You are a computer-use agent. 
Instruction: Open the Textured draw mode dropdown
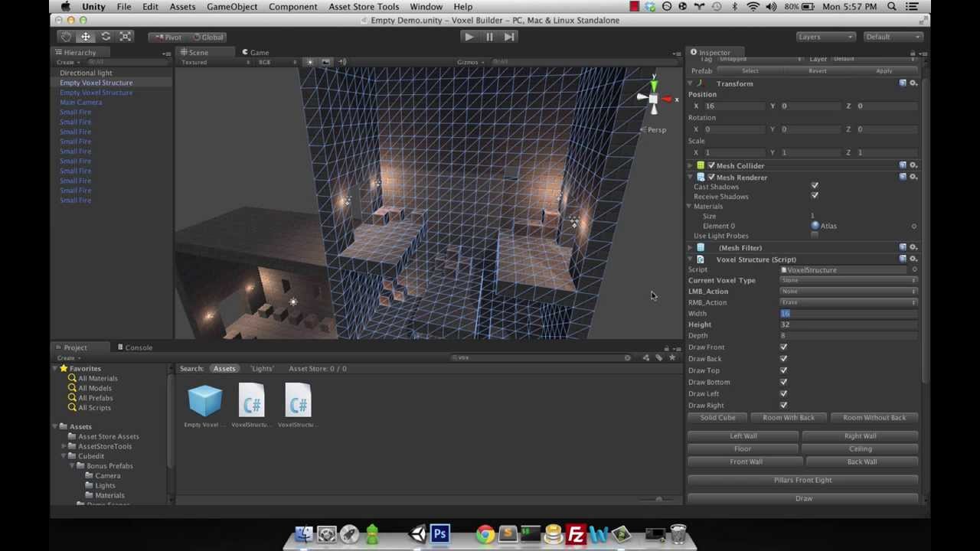click(x=217, y=62)
